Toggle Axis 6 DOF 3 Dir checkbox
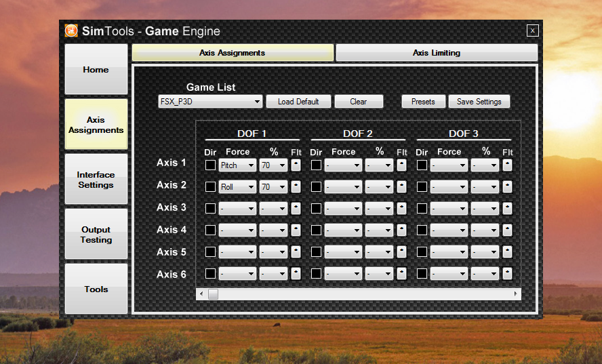The width and height of the screenshot is (602, 364). pos(422,273)
